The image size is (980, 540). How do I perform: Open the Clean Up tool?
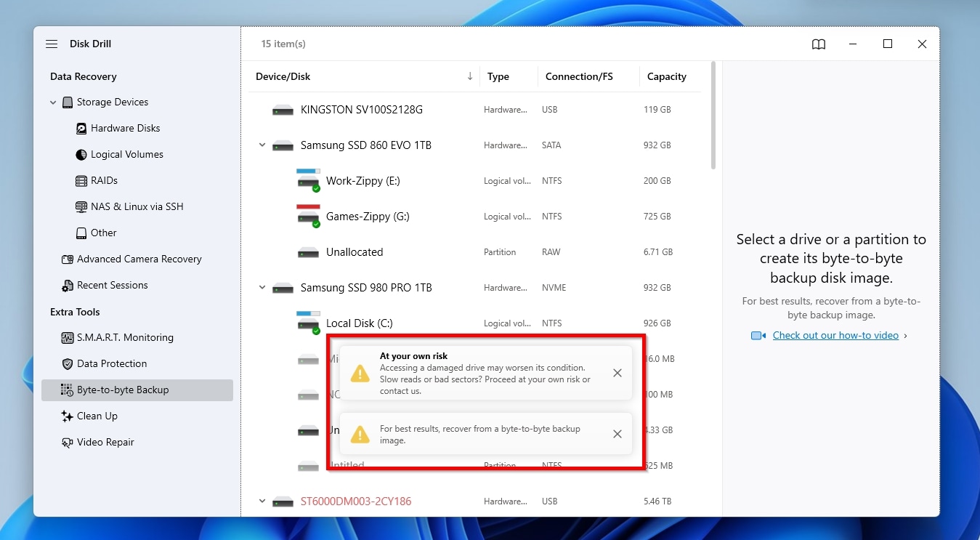[x=97, y=416]
